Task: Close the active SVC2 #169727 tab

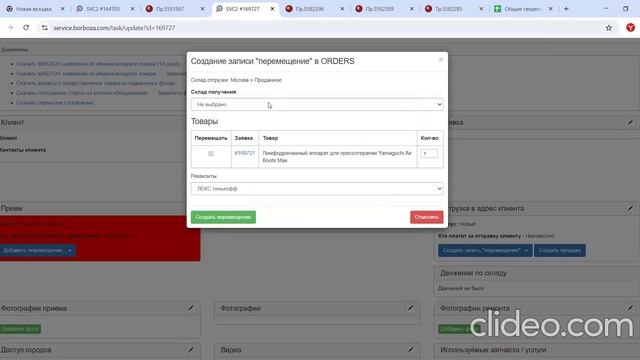Action: tap(272, 9)
